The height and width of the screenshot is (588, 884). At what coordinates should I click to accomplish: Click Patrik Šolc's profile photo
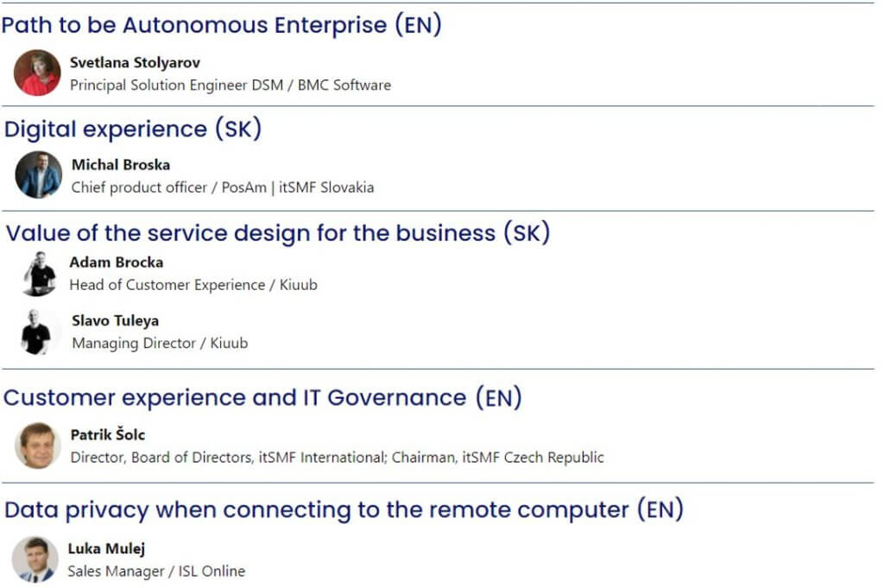[x=37, y=446]
